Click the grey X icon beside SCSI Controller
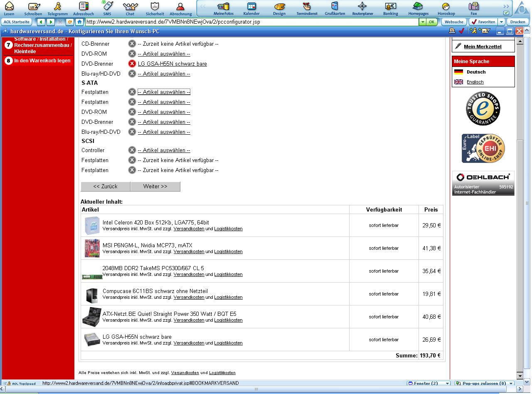 pos(132,150)
